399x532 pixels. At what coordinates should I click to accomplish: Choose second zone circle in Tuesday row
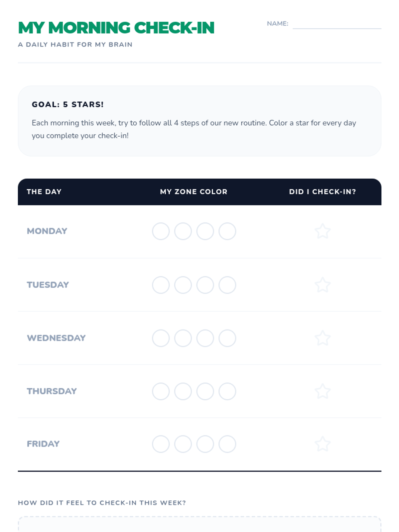coord(183,285)
